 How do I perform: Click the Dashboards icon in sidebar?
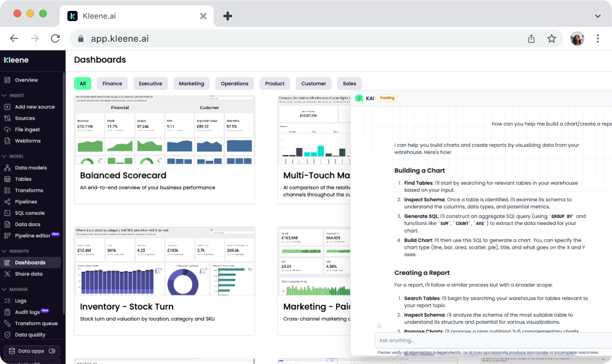(x=7, y=262)
